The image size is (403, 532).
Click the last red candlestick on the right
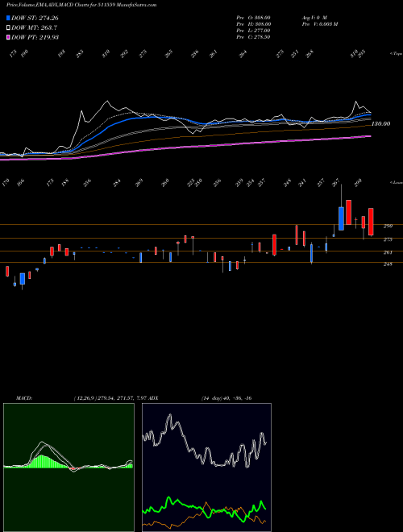(371, 222)
